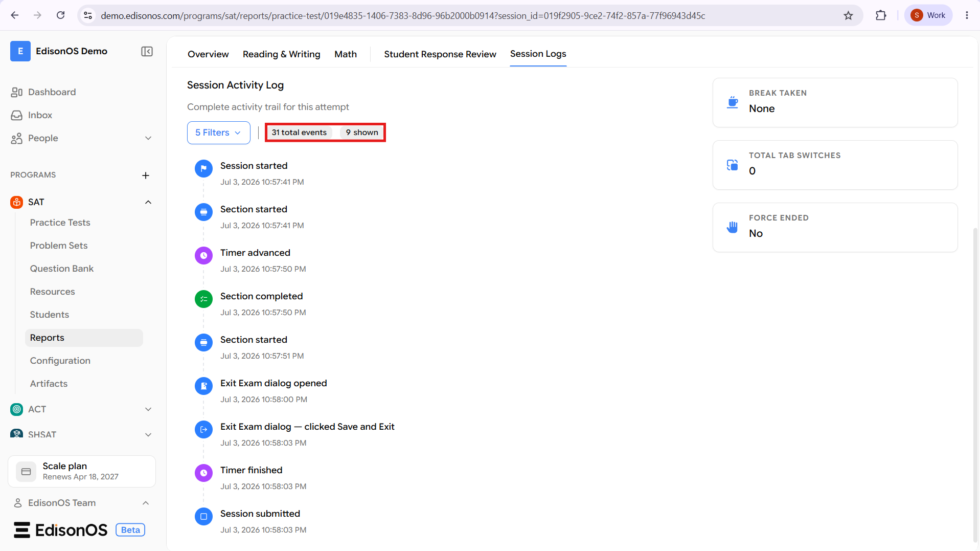This screenshot has width=980, height=551.
Task: Click the Scale plan card icon
Action: pyautogui.click(x=26, y=471)
